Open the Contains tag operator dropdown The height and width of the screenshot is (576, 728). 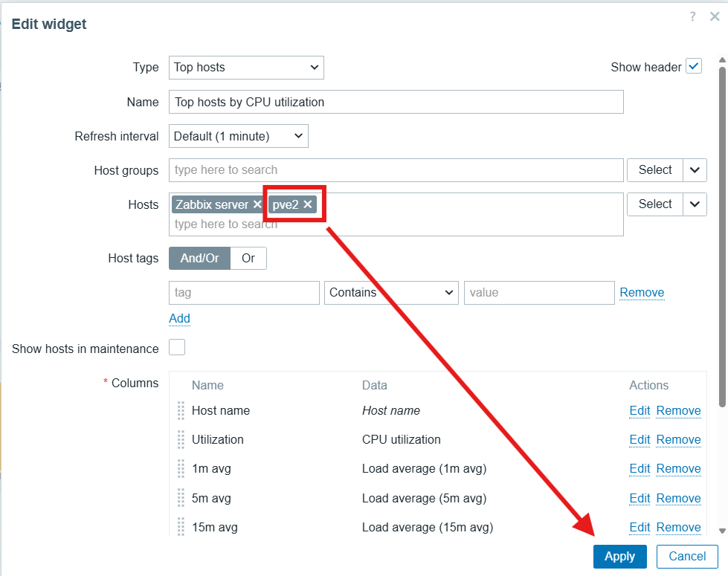tap(391, 292)
